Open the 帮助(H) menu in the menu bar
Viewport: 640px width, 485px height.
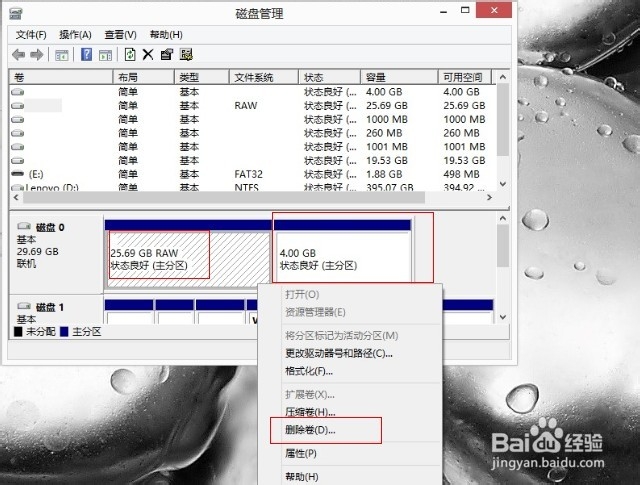point(166,35)
